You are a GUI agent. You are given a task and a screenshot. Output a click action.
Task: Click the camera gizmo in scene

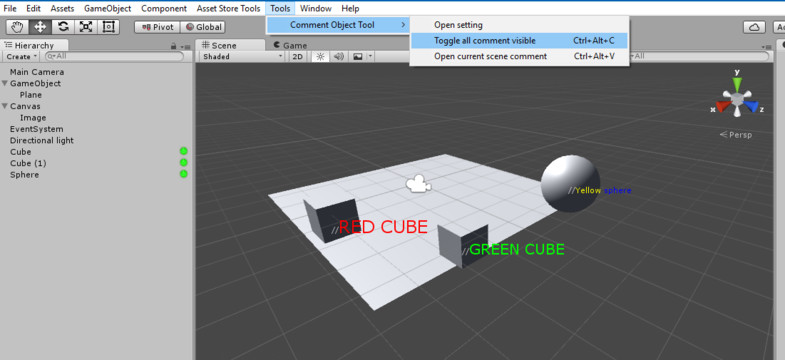pos(418,184)
